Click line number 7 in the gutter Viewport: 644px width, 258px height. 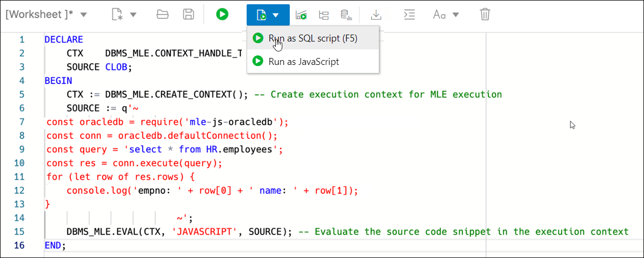pos(21,122)
